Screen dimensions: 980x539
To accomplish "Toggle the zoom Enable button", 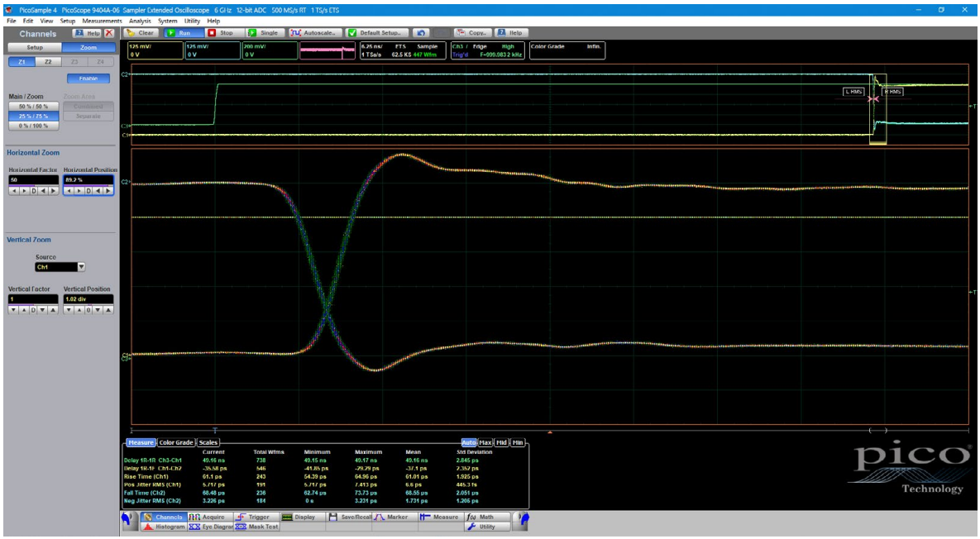I will pyautogui.click(x=88, y=79).
